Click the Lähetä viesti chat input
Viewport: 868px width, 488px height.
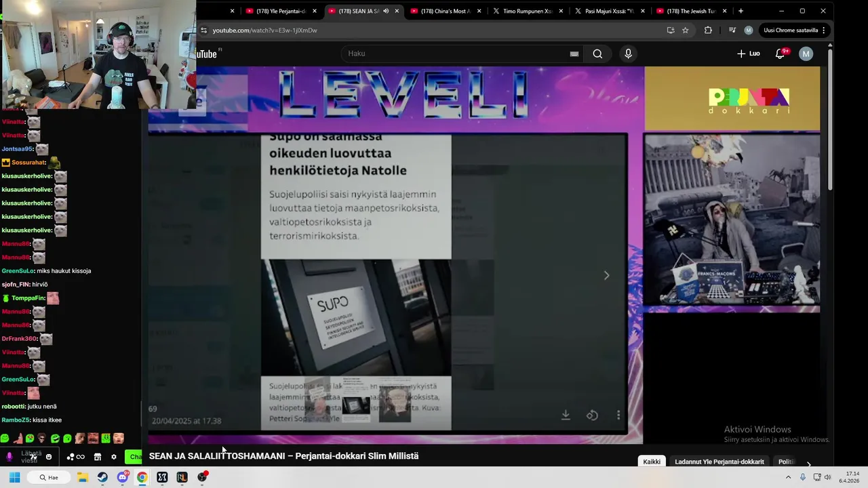[x=30, y=457]
